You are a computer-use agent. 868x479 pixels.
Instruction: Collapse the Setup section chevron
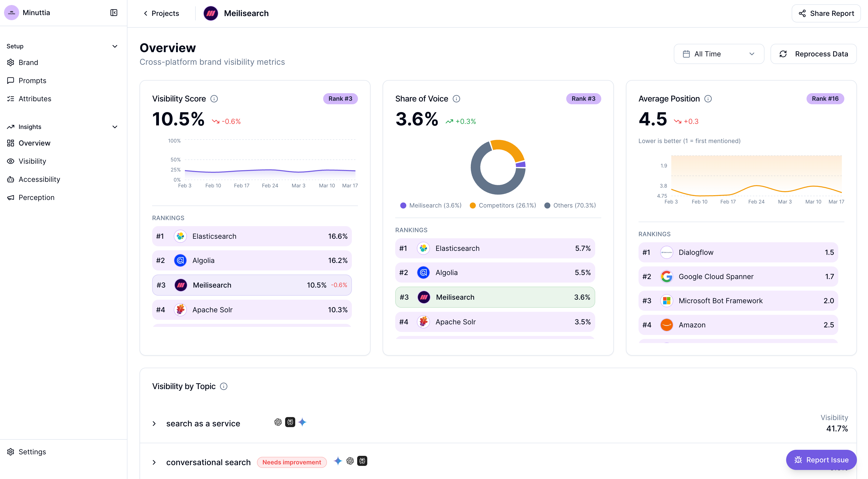click(x=115, y=46)
